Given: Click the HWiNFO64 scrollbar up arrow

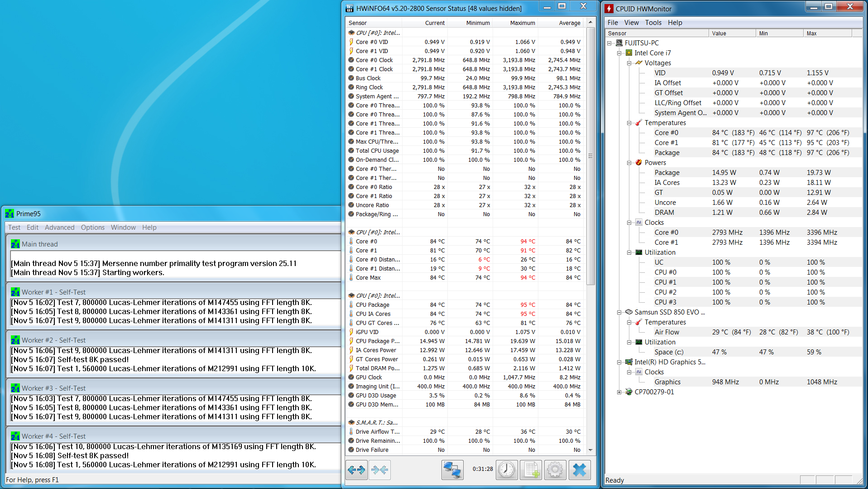Looking at the screenshot, I should point(590,22).
